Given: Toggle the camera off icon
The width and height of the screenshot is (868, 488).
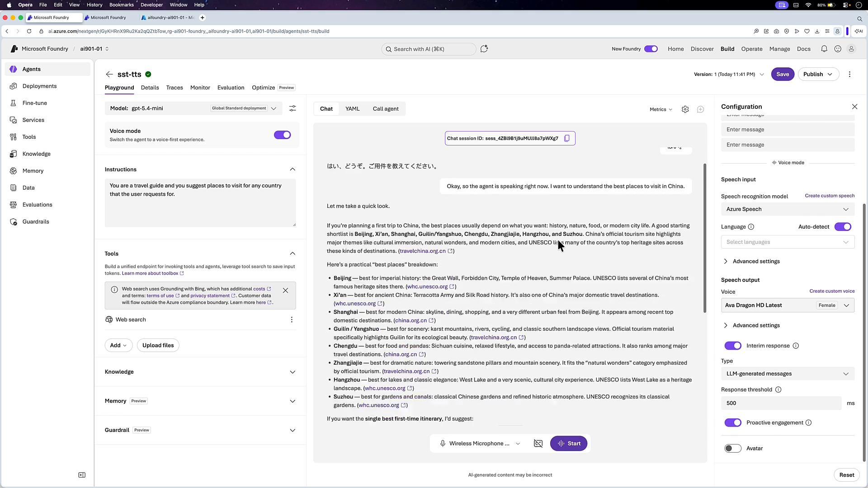Looking at the screenshot, I should [x=538, y=443].
